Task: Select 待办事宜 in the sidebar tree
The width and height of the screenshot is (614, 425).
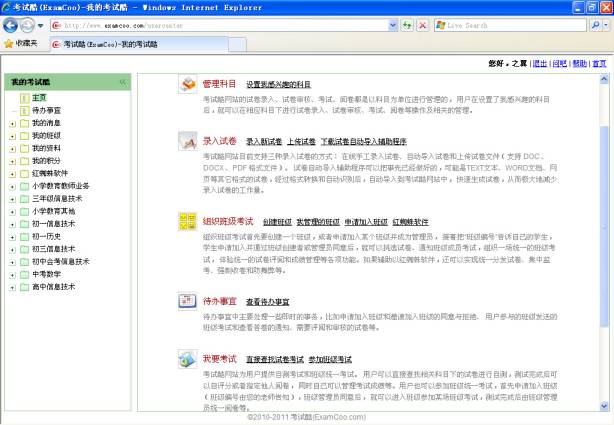Action: pos(45,110)
